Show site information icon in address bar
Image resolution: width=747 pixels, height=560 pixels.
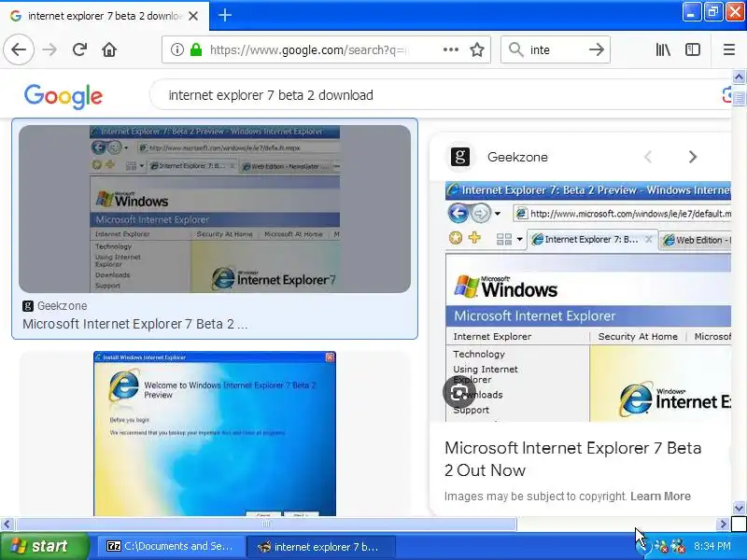tap(176, 49)
